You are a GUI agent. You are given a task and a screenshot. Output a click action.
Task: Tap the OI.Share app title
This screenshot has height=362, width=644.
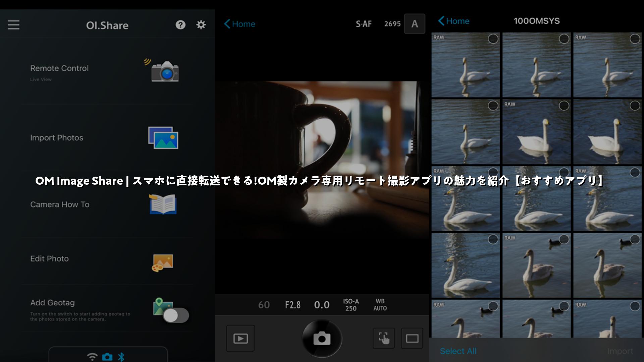click(x=107, y=25)
